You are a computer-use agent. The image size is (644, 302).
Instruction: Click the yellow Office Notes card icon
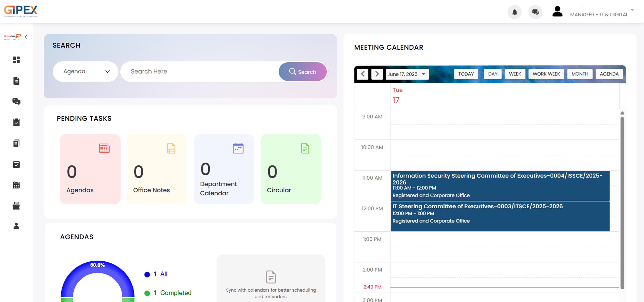click(171, 148)
